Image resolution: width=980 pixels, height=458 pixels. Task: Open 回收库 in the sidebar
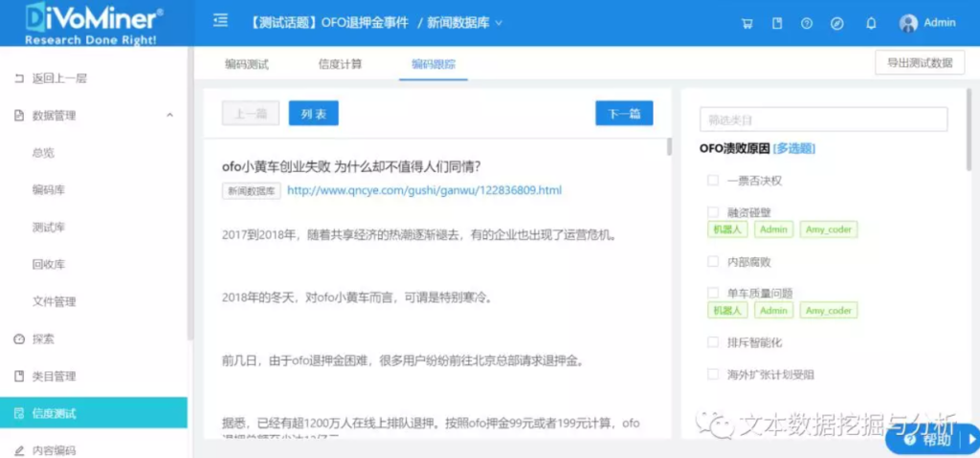click(x=49, y=264)
